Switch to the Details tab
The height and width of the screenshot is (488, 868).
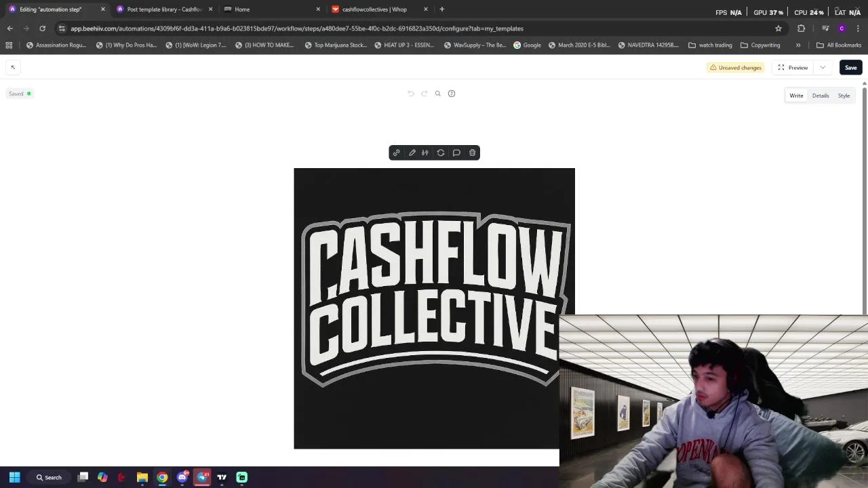[821, 96]
